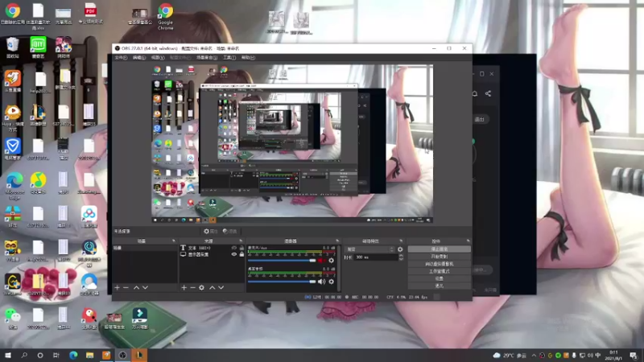The image size is (644, 362).
Task: Click the Windows Start button
Action: point(8,355)
